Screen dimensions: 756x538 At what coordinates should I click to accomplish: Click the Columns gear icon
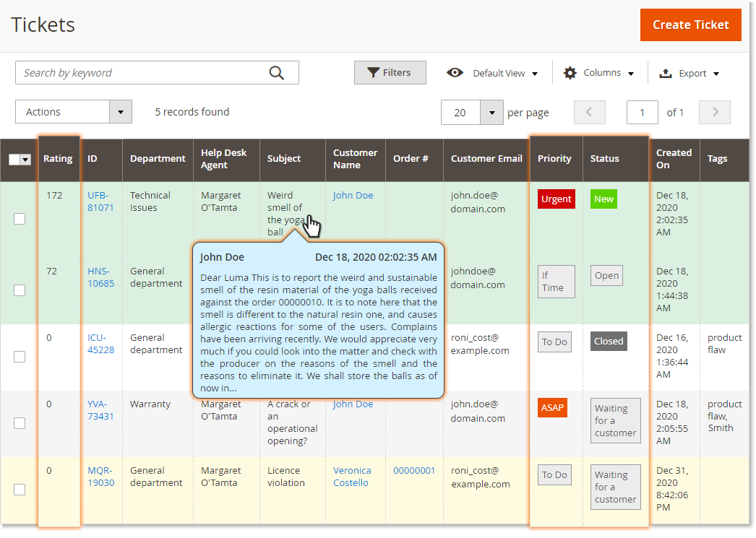pyautogui.click(x=570, y=73)
